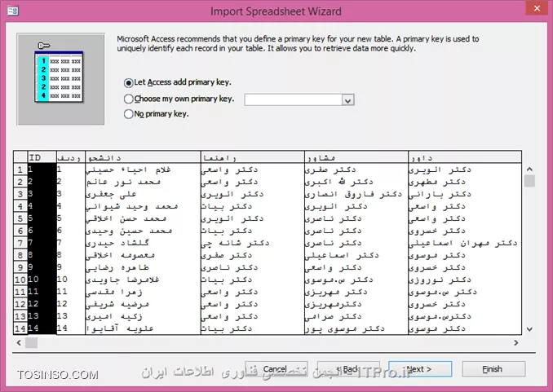Screen dimensions: 553x392
Task: Click the داور column header
Action: click(465, 157)
